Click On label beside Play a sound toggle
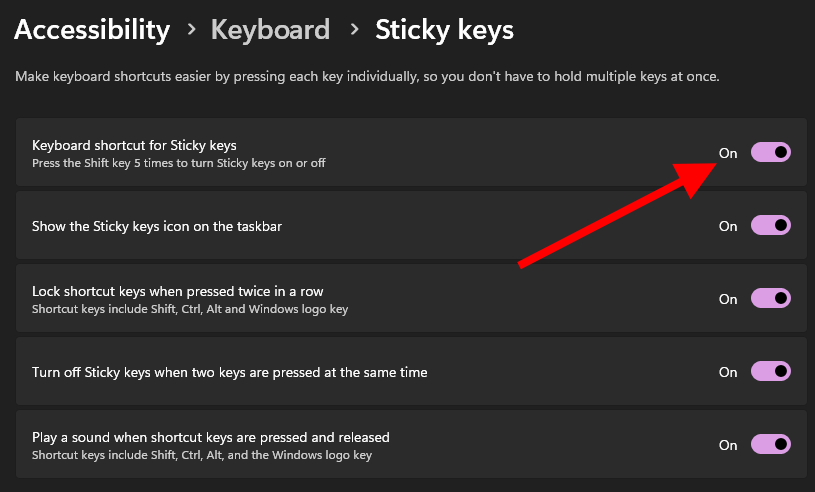This screenshot has width=815, height=492. coord(728,445)
